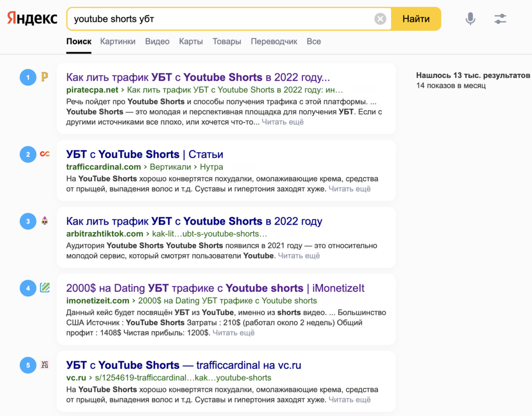The image size is (532, 416).
Task: Click 'Читать ещё' in imonetizeit result
Action: click(x=233, y=333)
